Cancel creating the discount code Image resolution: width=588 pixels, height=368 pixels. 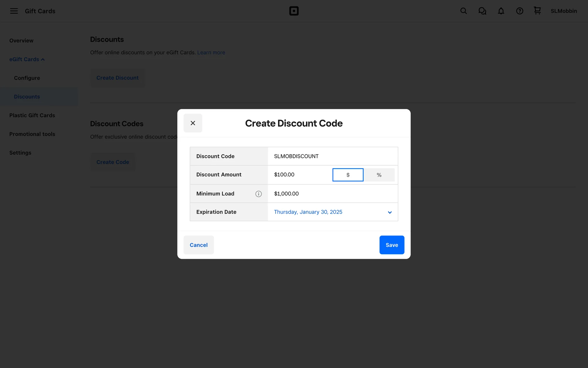pos(198,245)
